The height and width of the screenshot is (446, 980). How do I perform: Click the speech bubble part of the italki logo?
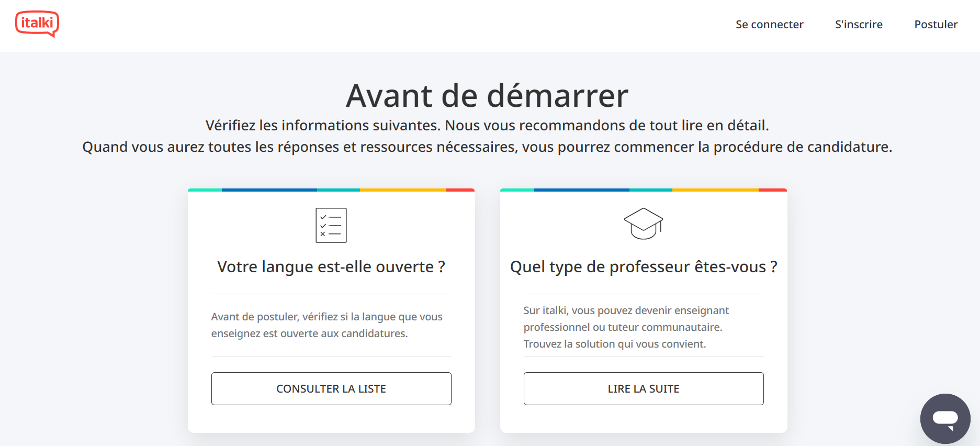pos(37,23)
